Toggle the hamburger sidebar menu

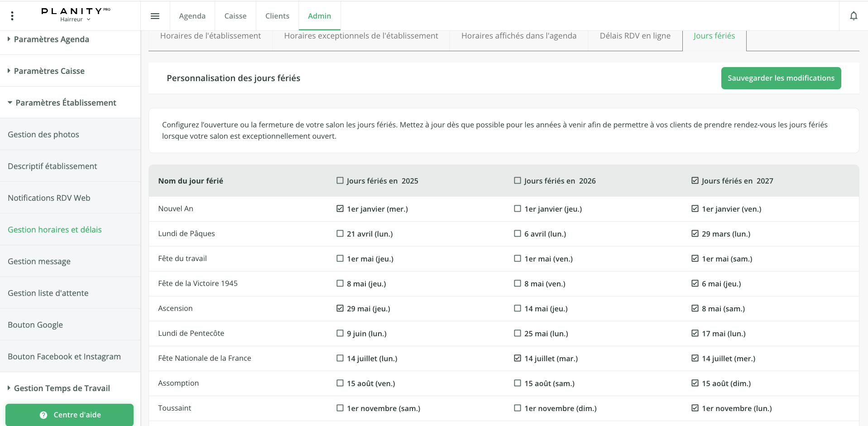[155, 16]
